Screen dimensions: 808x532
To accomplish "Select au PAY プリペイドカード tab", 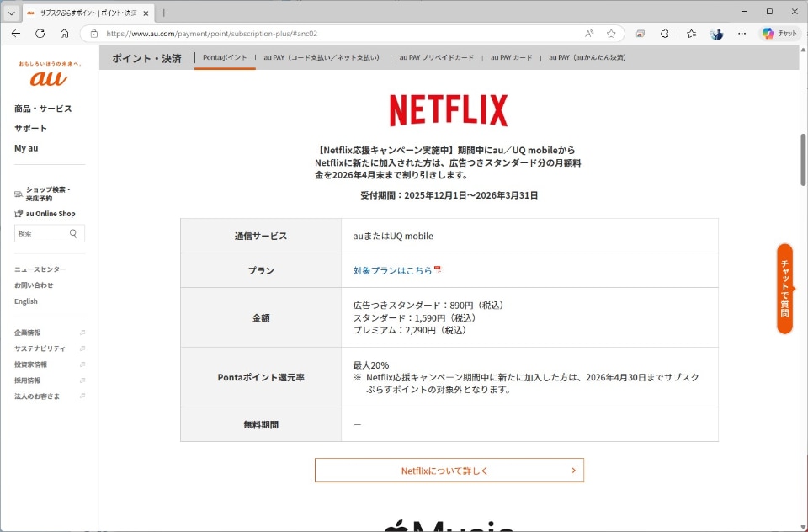I will pos(437,58).
